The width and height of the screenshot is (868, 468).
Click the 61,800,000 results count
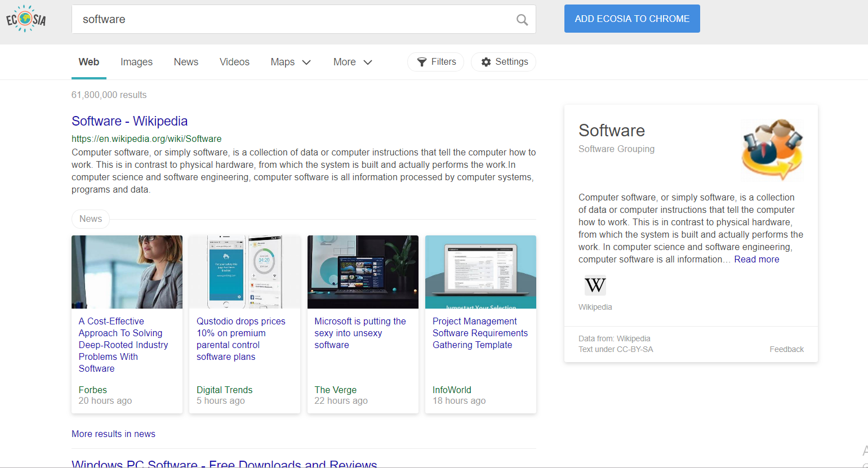pos(109,95)
